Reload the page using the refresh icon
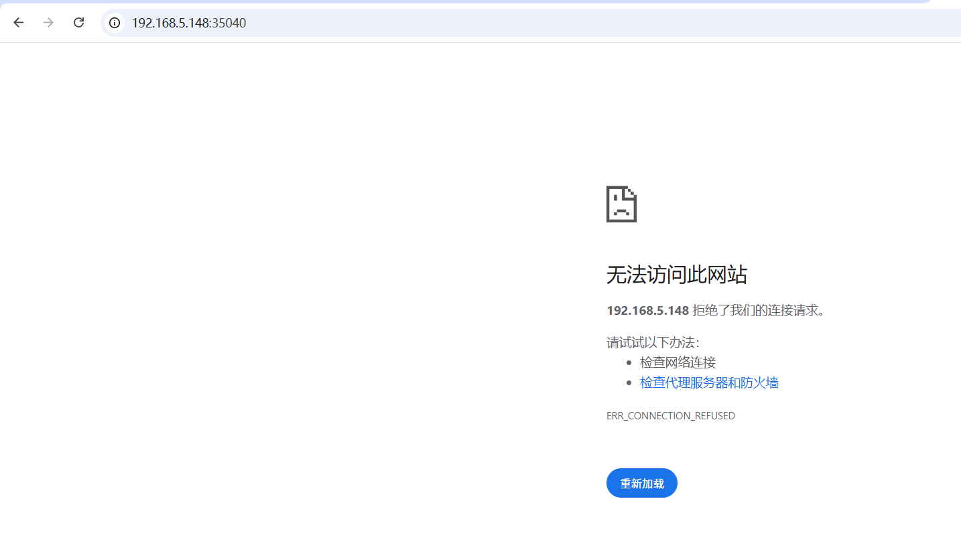Screen dimensions: 961x560 [78, 23]
